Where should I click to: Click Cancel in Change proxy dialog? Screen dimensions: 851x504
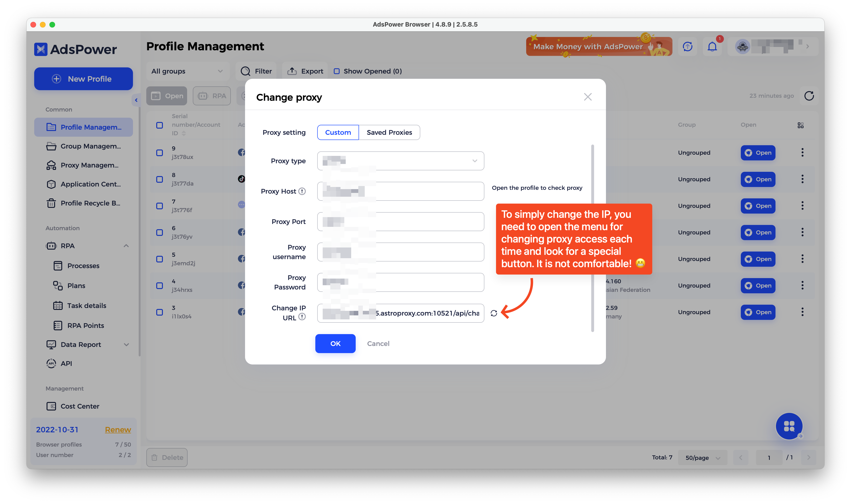tap(378, 343)
